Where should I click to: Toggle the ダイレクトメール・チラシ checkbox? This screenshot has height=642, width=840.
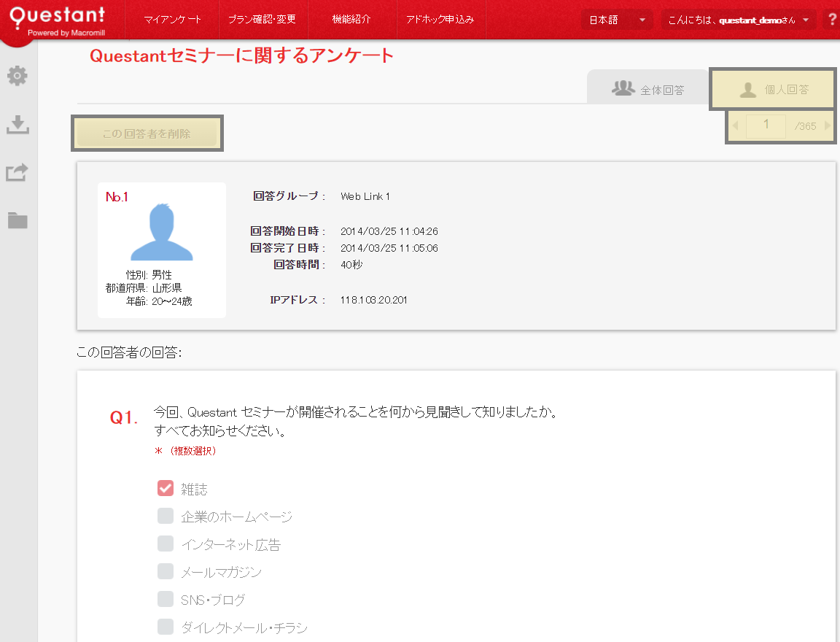pyautogui.click(x=166, y=627)
